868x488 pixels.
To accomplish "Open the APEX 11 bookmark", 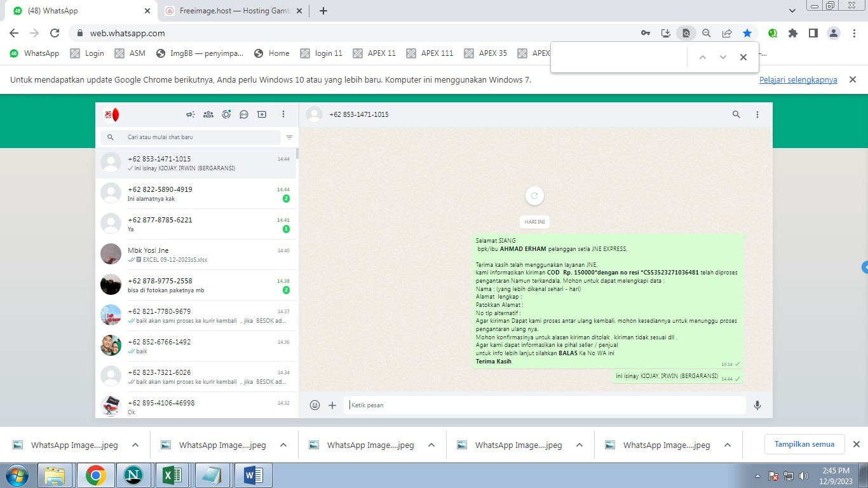I will pyautogui.click(x=375, y=53).
